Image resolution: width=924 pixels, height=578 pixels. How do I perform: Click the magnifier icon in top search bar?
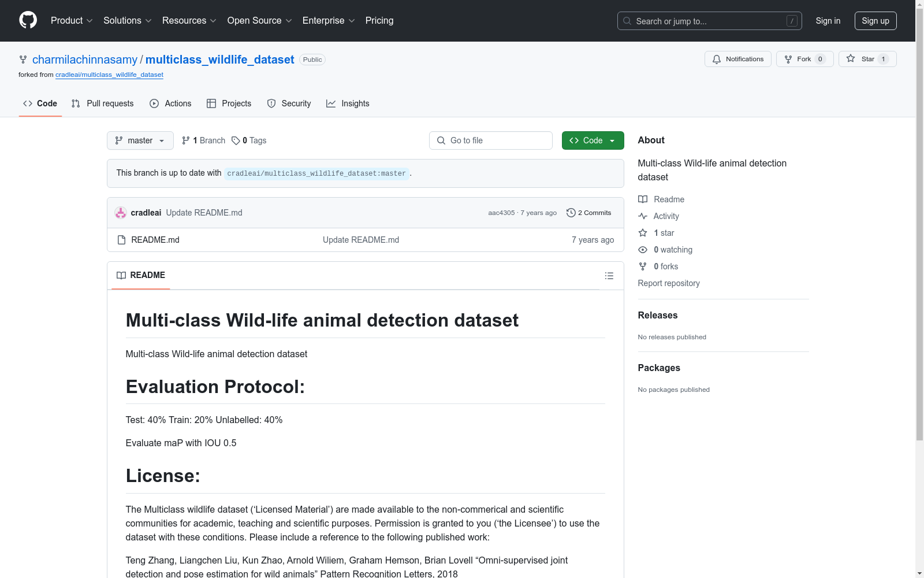(627, 21)
